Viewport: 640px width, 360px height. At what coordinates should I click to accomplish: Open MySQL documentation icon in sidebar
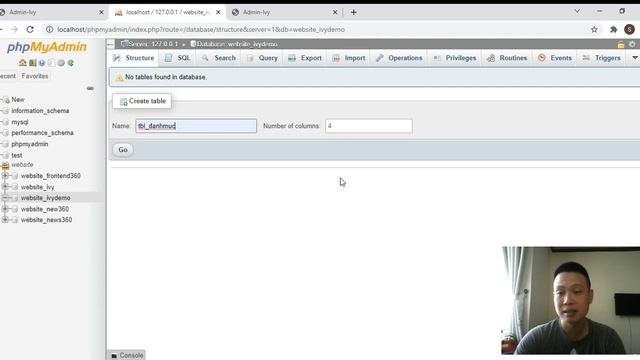click(x=51, y=63)
